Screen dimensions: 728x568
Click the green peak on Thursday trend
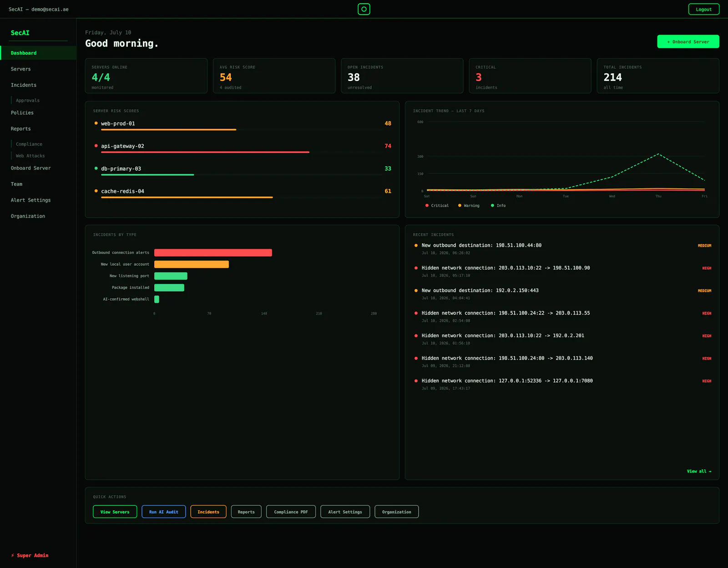pos(658,154)
